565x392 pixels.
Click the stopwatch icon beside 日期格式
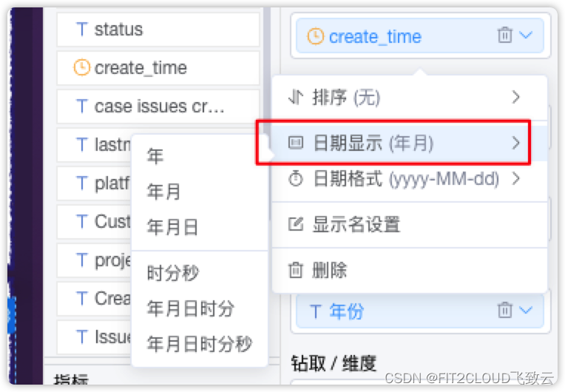click(x=296, y=178)
